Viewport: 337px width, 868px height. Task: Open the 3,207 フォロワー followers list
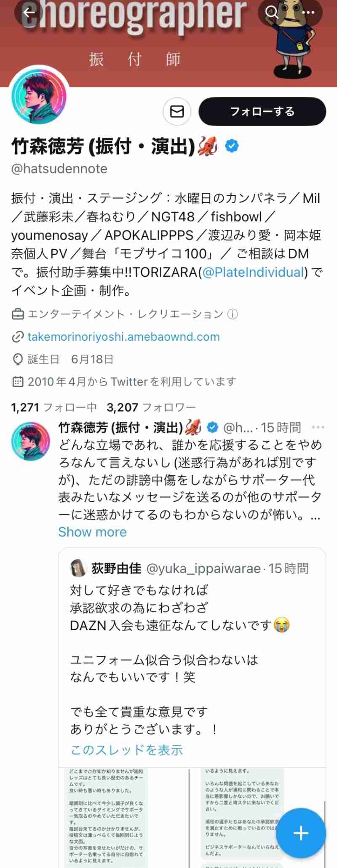tap(151, 407)
